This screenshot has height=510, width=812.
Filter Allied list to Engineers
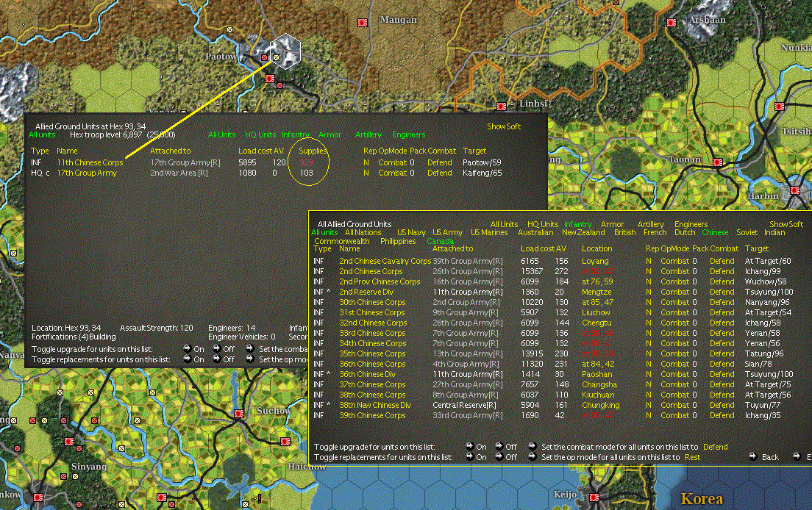pyautogui.click(x=691, y=224)
